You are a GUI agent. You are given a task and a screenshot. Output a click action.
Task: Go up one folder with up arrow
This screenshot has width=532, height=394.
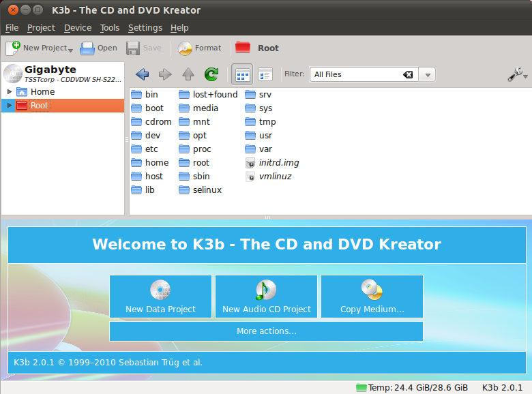pyautogui.click(x=188, y=74)
